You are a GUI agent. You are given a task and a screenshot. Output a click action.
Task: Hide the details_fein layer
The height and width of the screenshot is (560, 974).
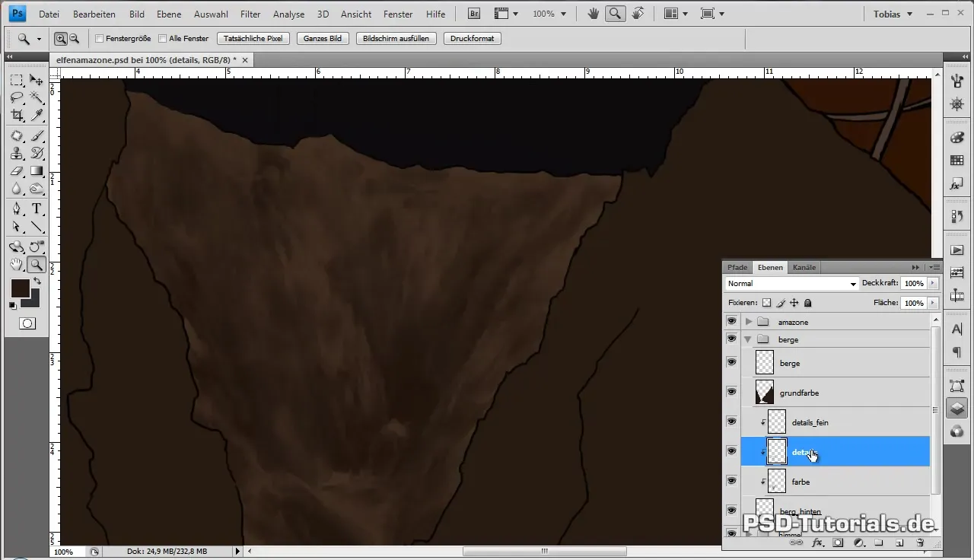731,422
